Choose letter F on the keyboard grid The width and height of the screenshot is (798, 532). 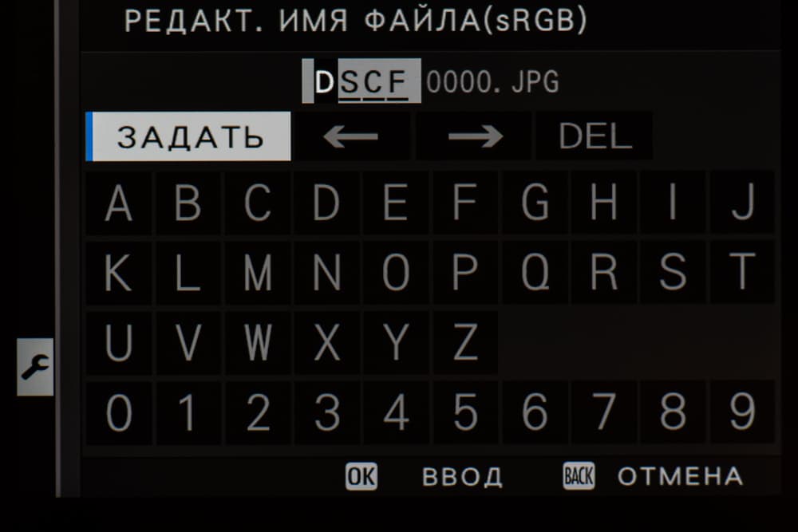464,203
